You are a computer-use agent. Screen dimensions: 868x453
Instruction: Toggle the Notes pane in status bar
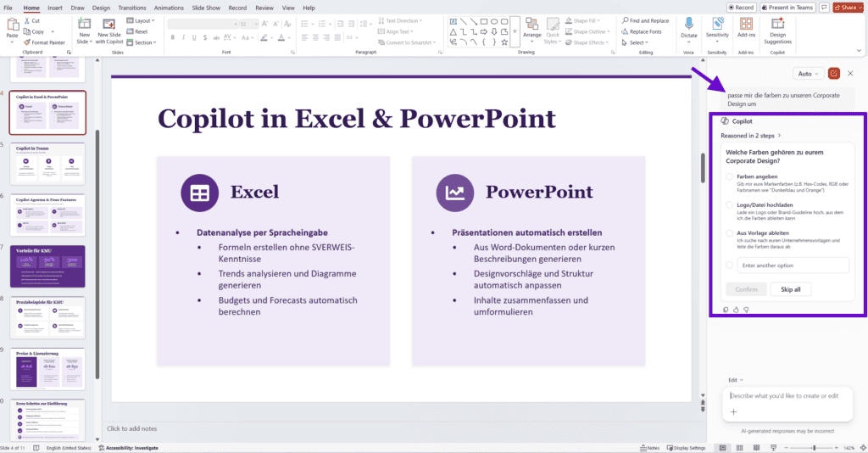point(650,447)
